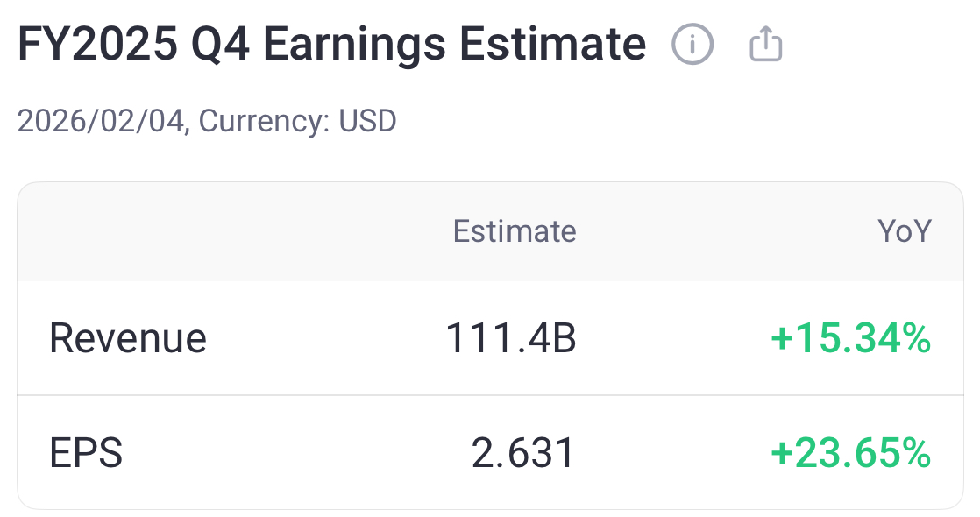This screenshot has width=980, height=517.
Task: Select the YoY column header
Action: (x=905, y=231)
